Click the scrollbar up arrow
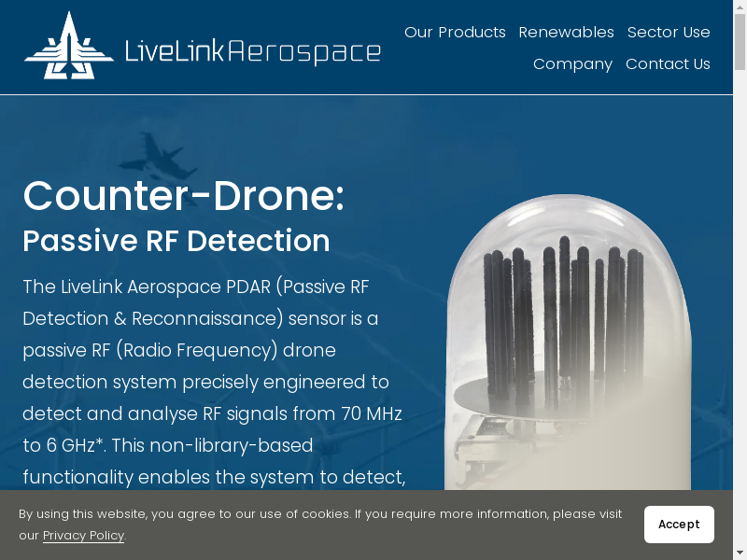Screen dimensions: 747x560 [x=740, y=7]
